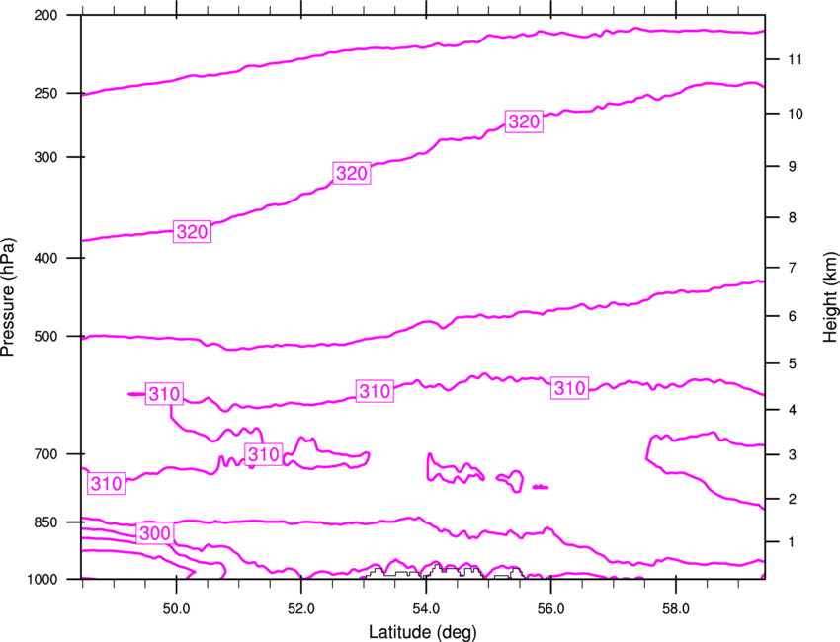Select the 200 pressure tick label

tap(45, 15)
